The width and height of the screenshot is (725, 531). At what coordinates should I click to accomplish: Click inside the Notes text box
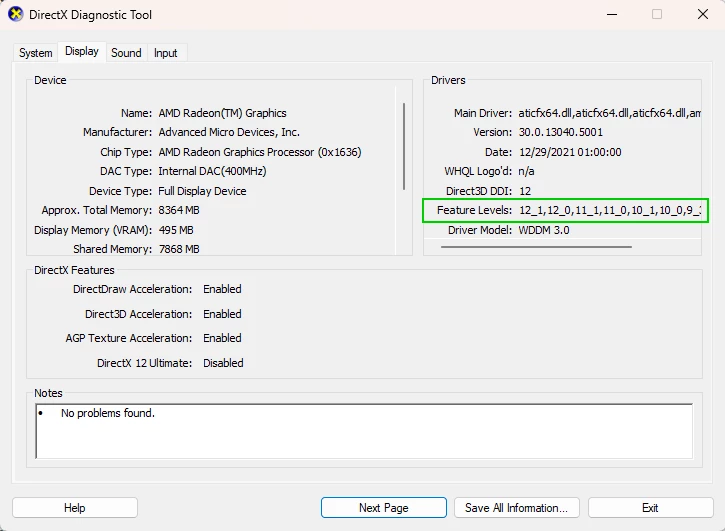pyautogui.click(x=364, y=431)
